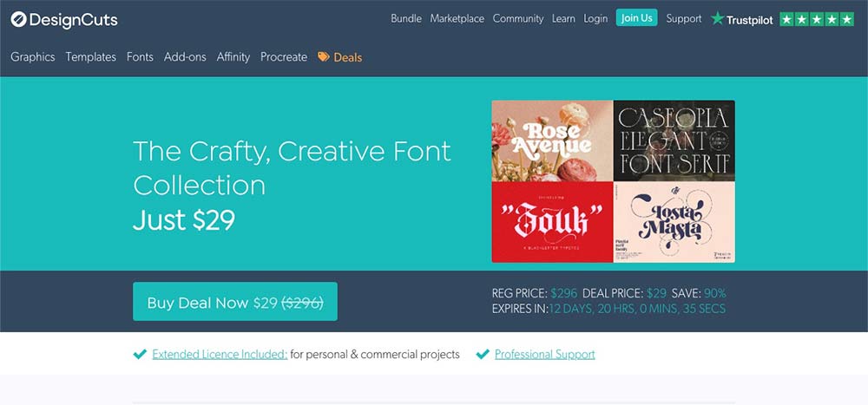The width and height of the screenshot is (868, 405).
Task: Click the Caseopia Elegant Font Serif preview
Action: [674, 140]
